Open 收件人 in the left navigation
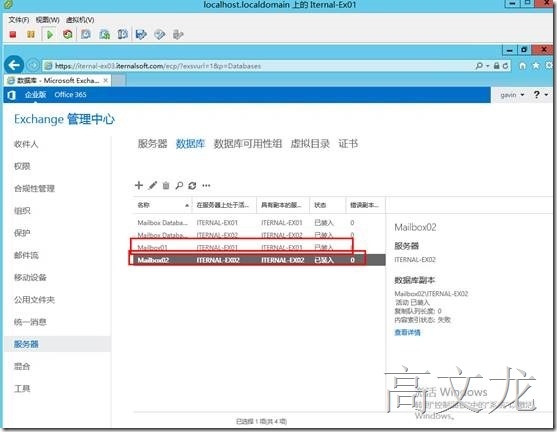The width and height of the screenshot is (557, 432). (26, 144)
